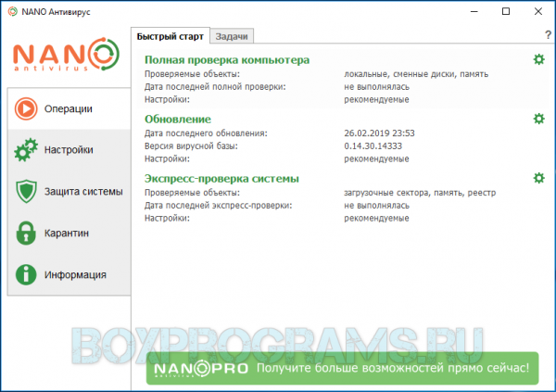The image size is (556, 392).
Task: Start Экспресс-проверка системы
Action: pyautogui.click(x=221, y=179)
